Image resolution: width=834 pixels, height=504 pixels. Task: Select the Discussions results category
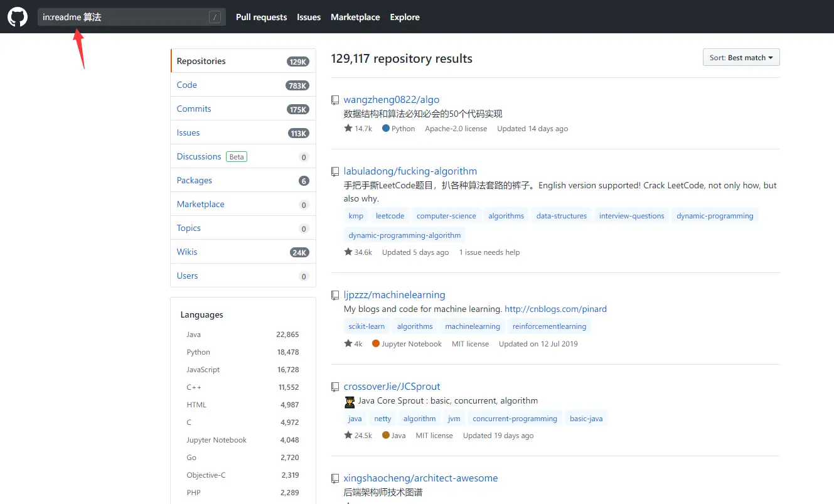click(243, 156)
